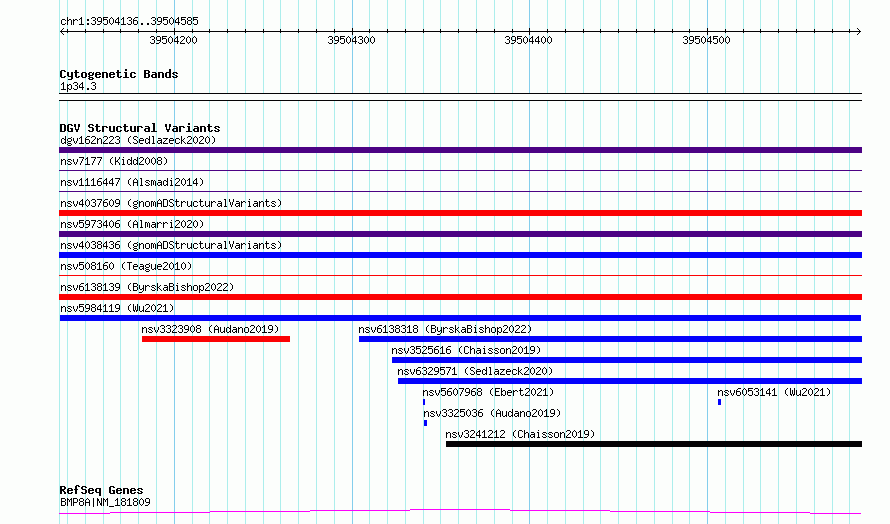Click the tiny blue marker under nsv6053141
890x524 pixels.
tap(719, 402)
